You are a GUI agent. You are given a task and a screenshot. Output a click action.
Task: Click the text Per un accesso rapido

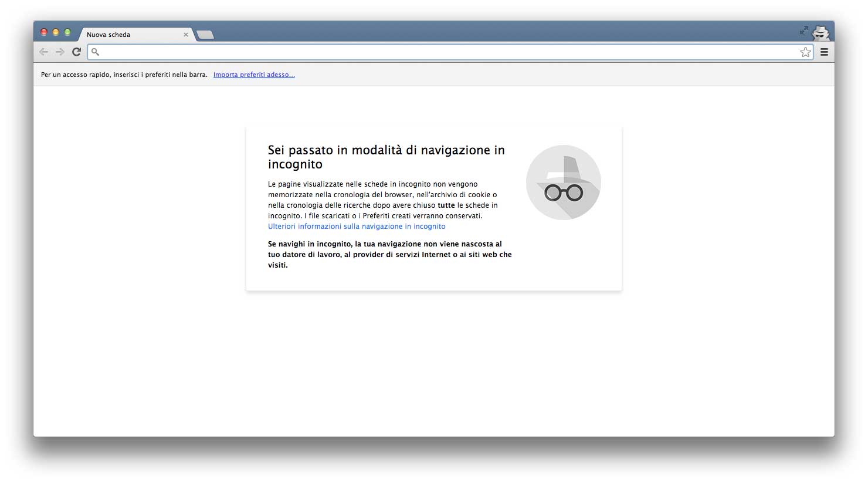pyautogui.click(x=124, y=75)
